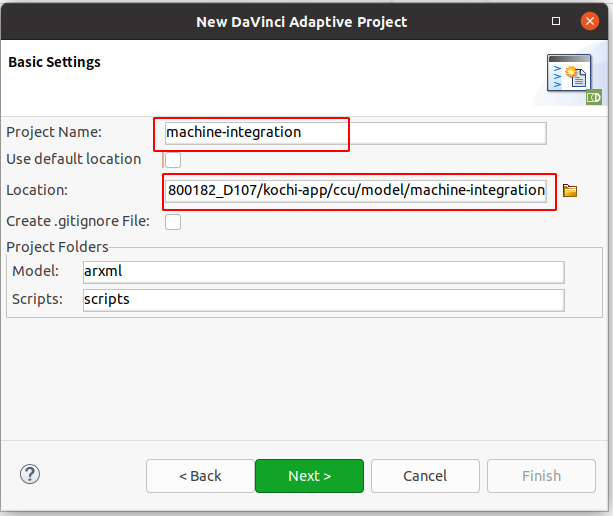Maximize the dialog window
The image size is (613, 516).
(556, 21)
